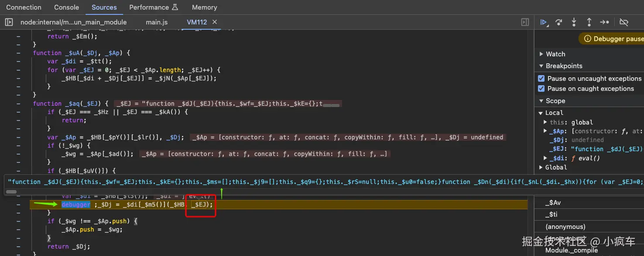
Task: Switch to the Connection tab
Action: coord(24,7)
